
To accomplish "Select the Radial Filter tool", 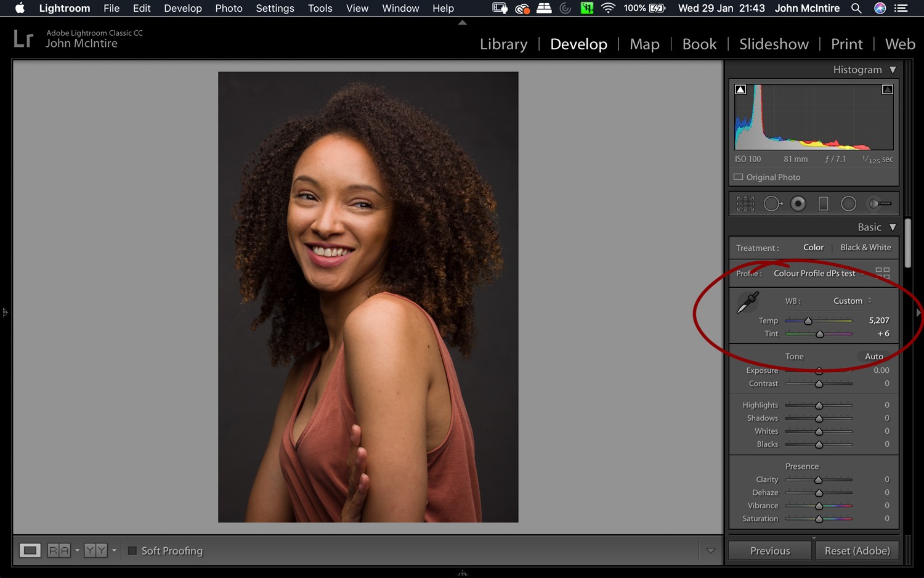I will 849,203.
